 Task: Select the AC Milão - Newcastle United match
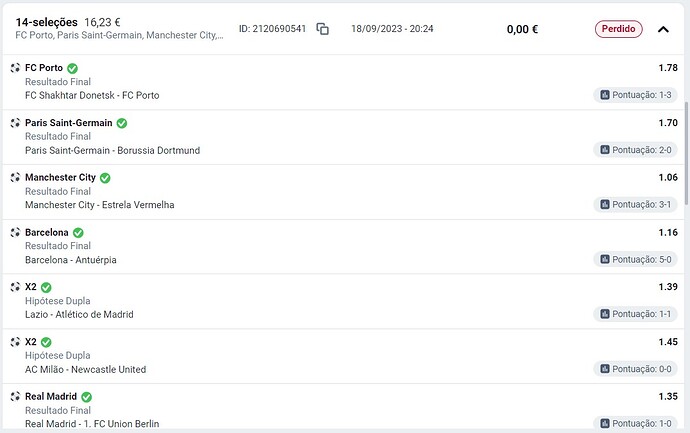[x=85, y=370]
